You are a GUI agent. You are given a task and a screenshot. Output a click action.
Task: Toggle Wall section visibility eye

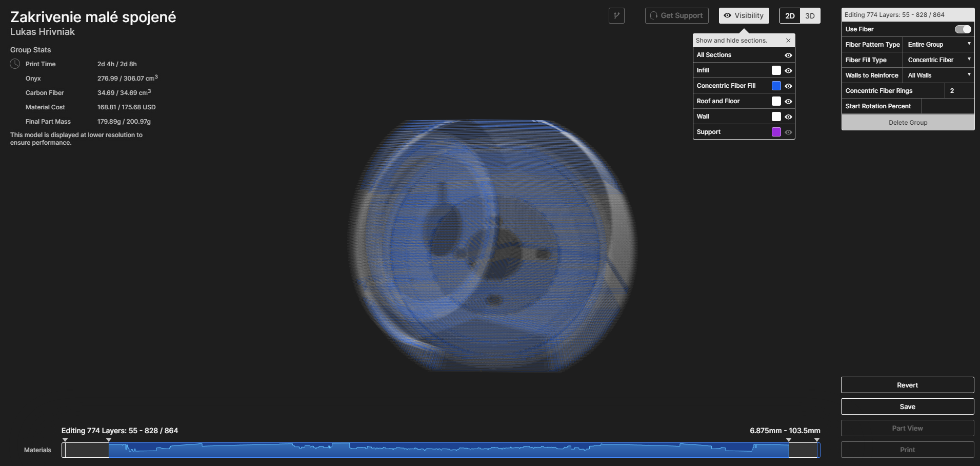[788, 117]
